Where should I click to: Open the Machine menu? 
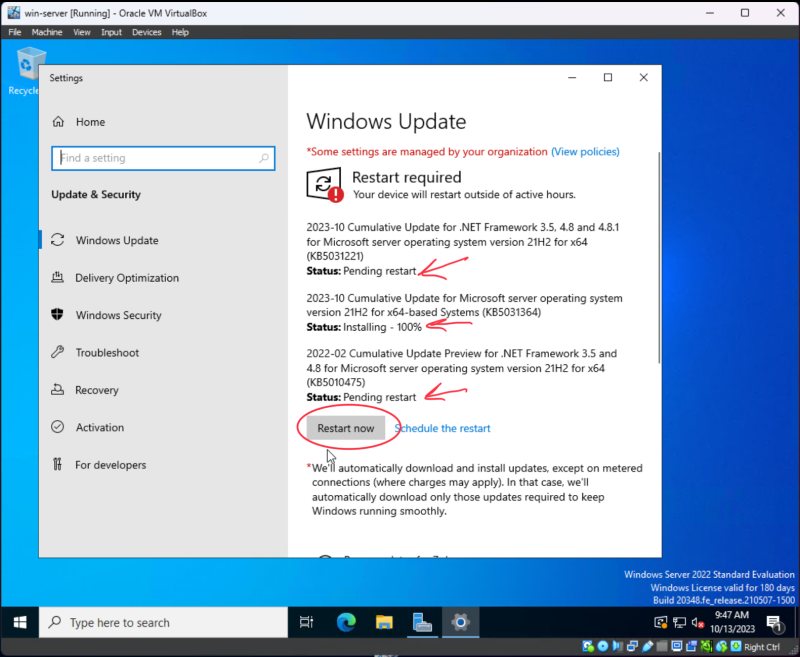click(x=47, y=31)
